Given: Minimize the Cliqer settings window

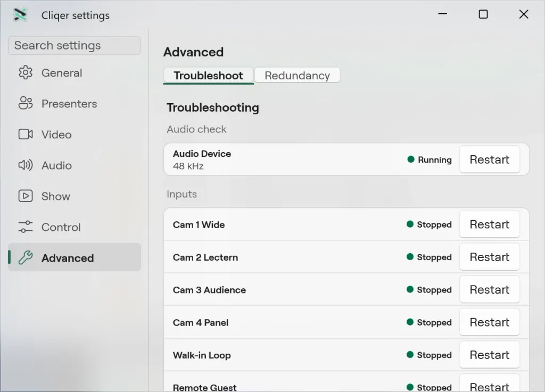Looking at the screenshot, I should pyautogui.click(x=442, y=14).
